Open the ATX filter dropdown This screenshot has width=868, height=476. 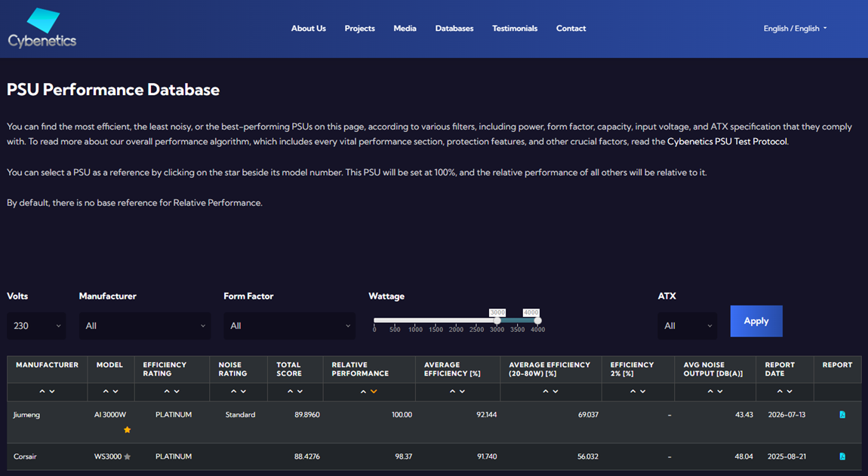687,326
